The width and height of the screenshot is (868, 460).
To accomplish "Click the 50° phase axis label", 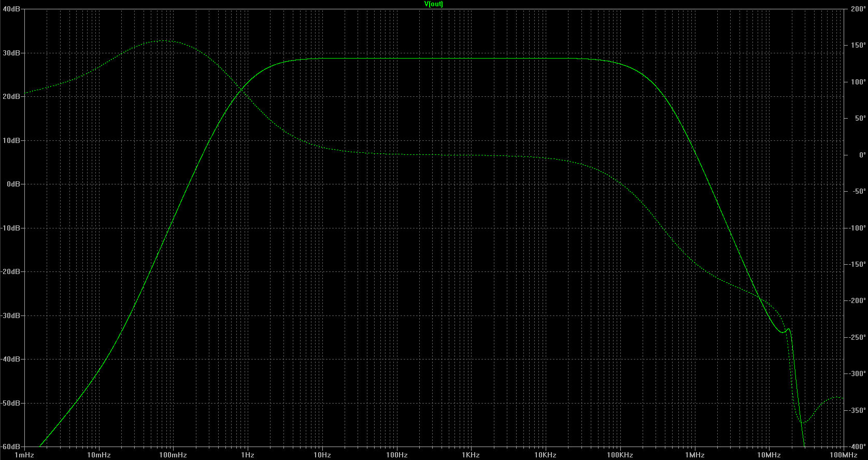I will [860, 119].
